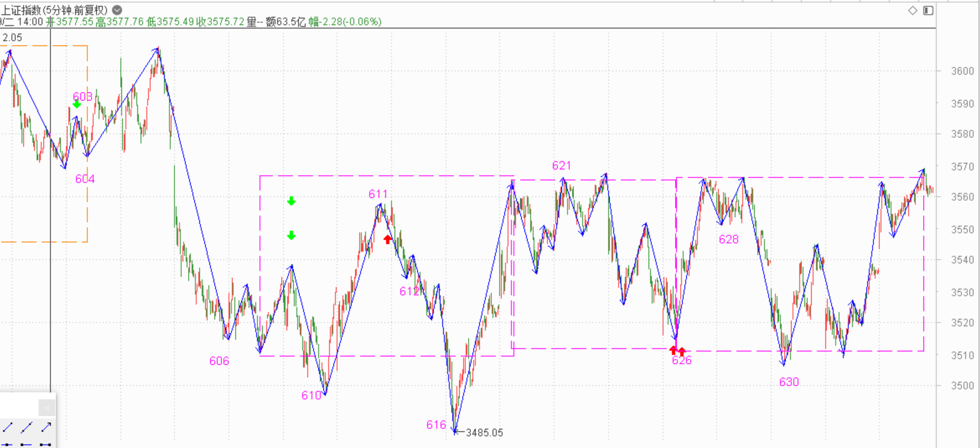Select the 616 marker label at the low

436,425
